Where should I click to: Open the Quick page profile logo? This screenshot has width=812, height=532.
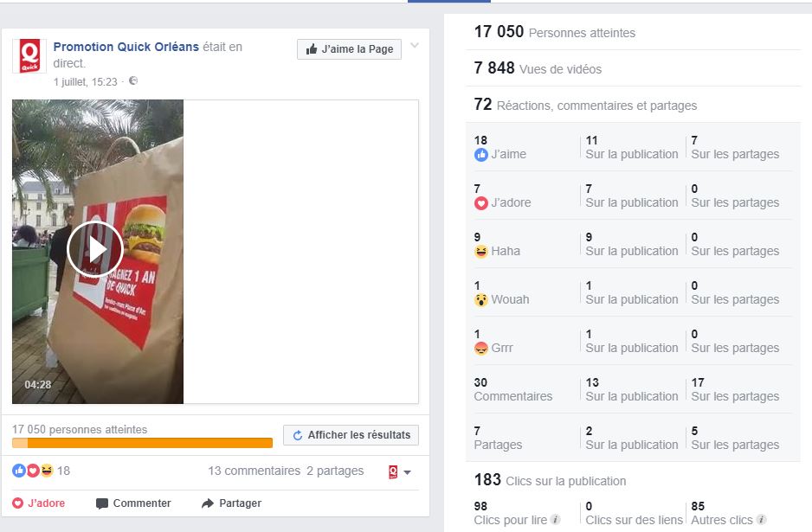29,56
